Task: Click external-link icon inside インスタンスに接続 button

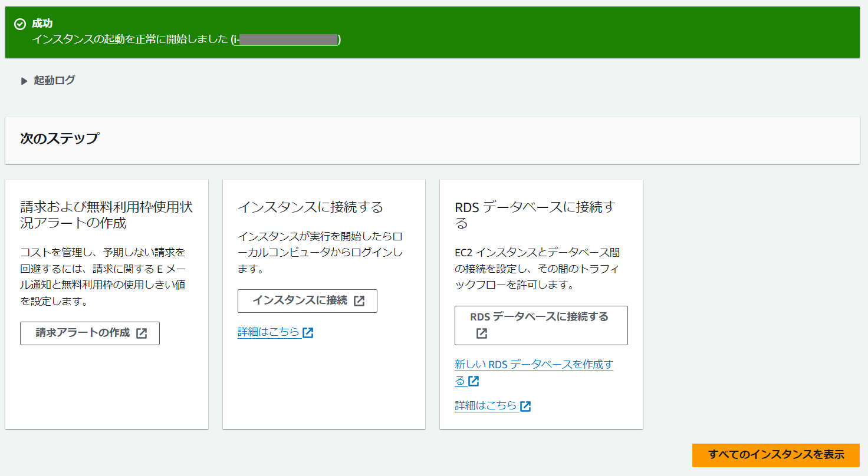Action: [x=359, y=301]
